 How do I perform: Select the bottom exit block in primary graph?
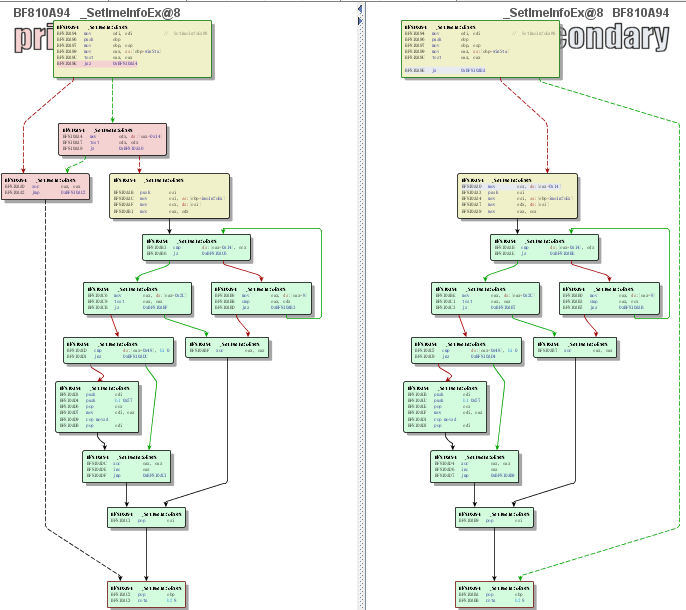149,593
